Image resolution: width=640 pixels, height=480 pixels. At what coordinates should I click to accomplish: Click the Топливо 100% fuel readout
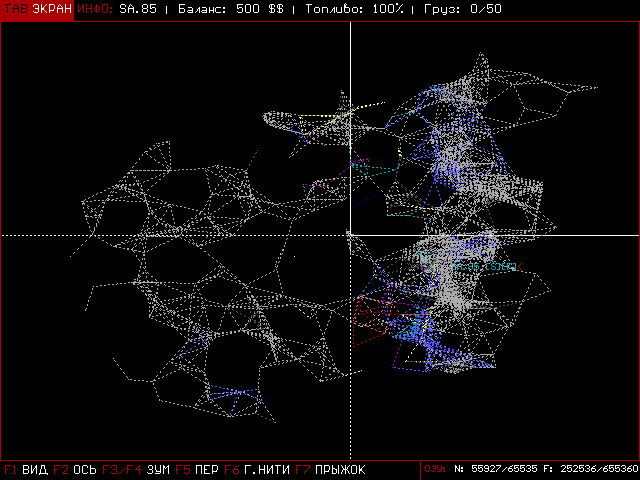tap(354, 9)
